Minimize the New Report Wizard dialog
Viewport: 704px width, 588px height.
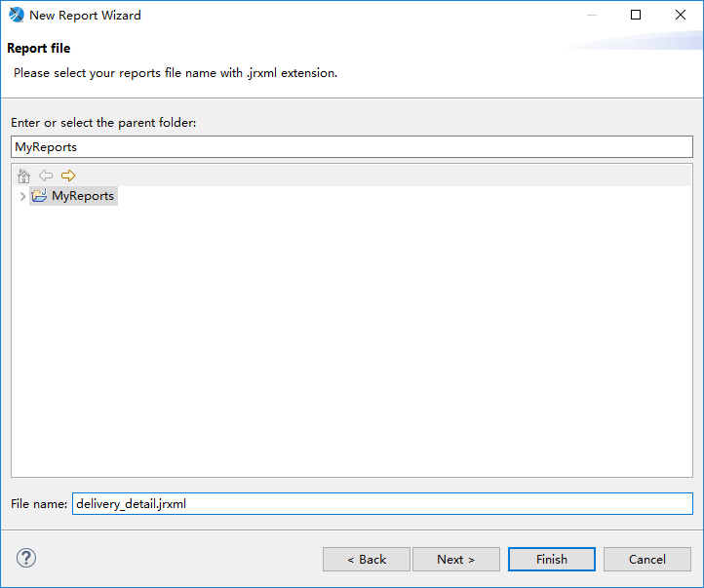(592, 15)
